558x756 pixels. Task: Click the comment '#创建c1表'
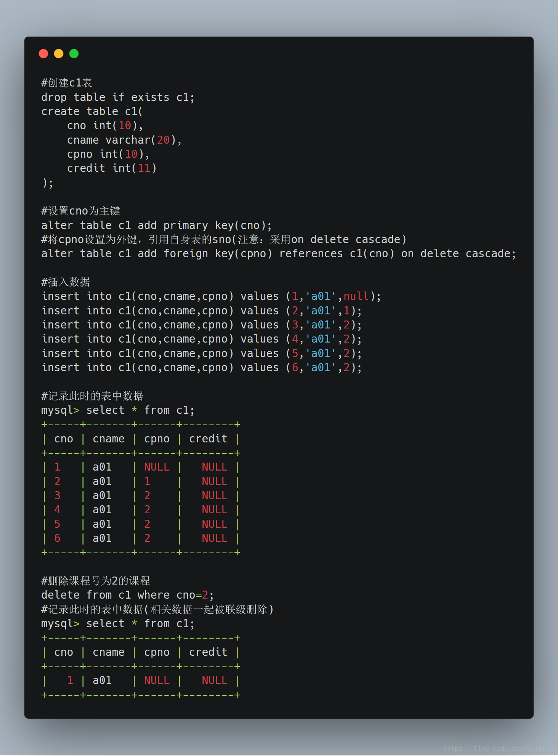pos(67,83)
